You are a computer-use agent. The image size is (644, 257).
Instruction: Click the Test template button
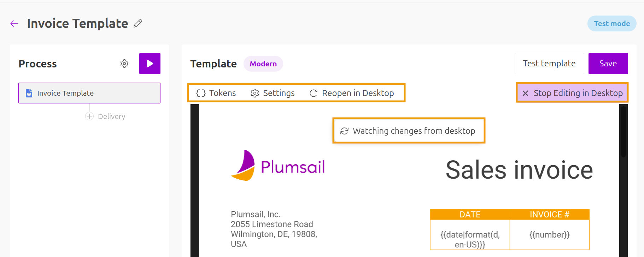point(549,64)
